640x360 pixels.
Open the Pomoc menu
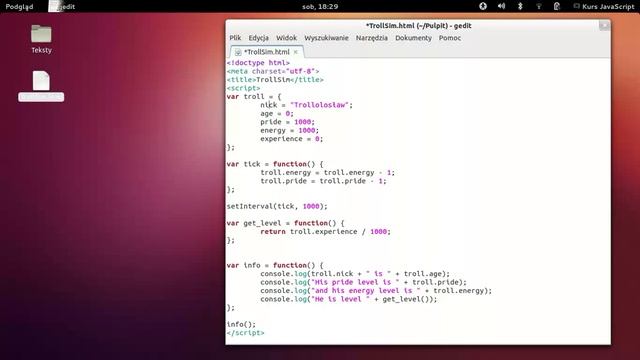tap(450, 38)
